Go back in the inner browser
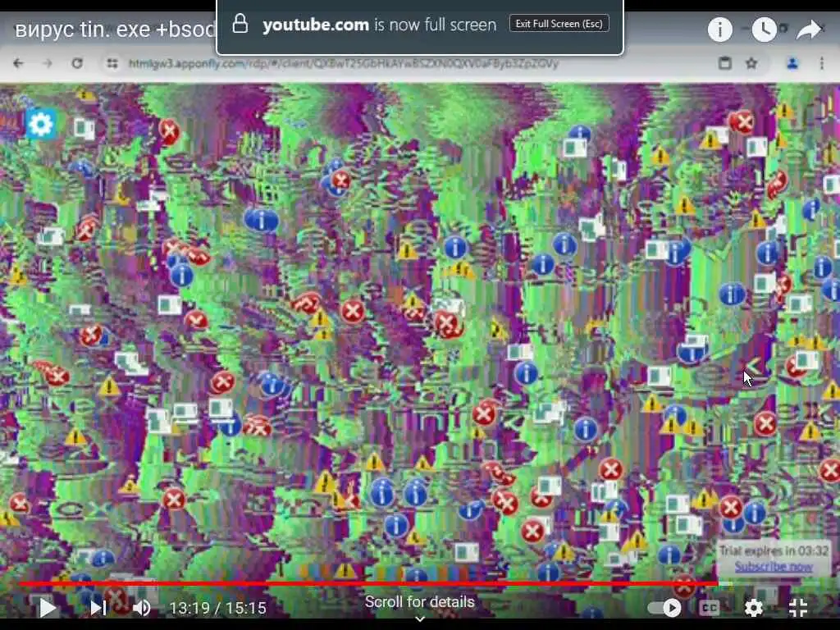This screenshot has height=630, width=840. point(19,63)
